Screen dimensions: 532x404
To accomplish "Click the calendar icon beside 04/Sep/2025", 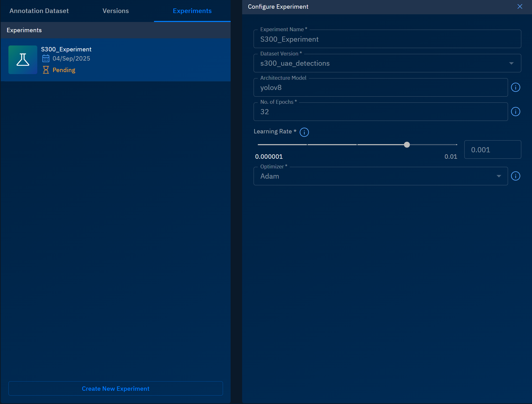I will coord(46,59).
